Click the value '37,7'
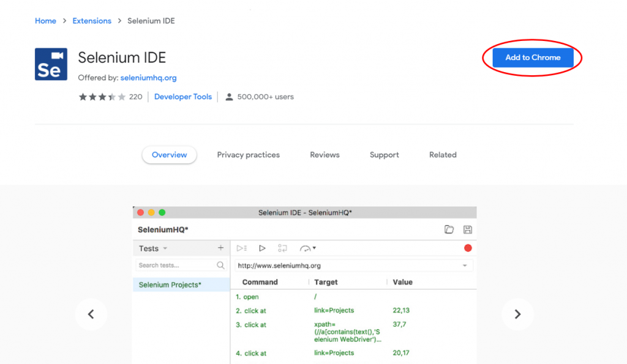The height and width of the screenshot is (364, 627). 399,324
